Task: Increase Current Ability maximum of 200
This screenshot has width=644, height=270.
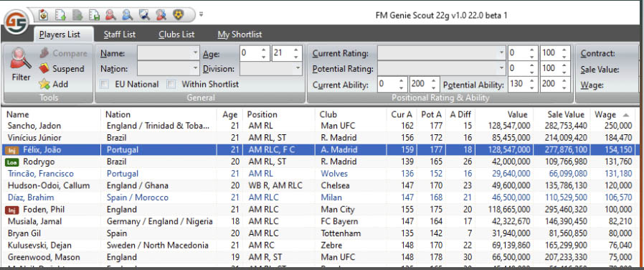Action: 433,80
